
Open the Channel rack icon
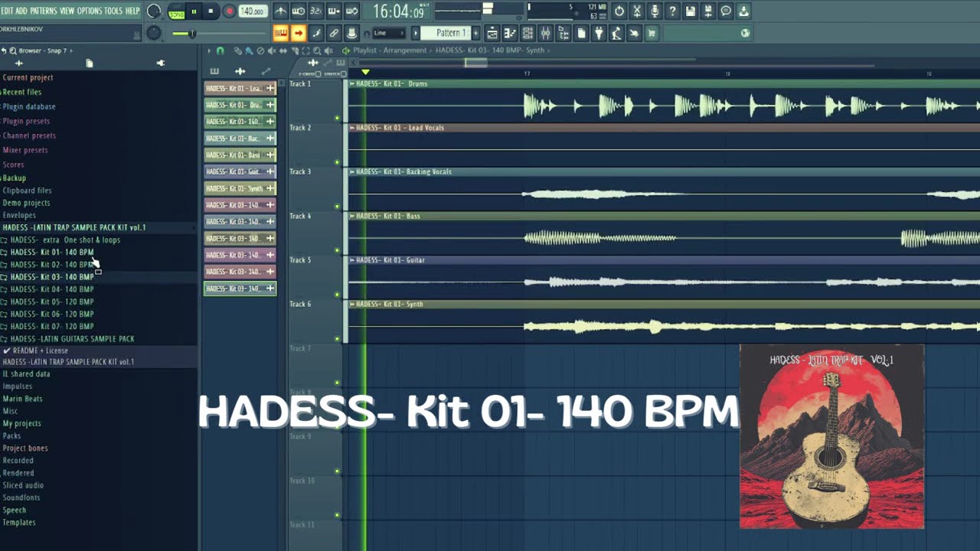(528, 33)
